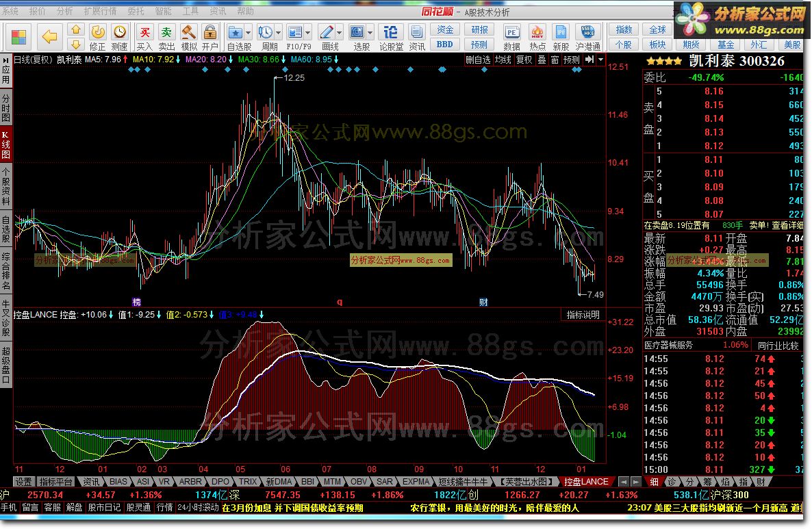Viewport: 812px width, 529px height.
Task: Open the 同行业比较 industry comparison link
Action: click(778, 345)
